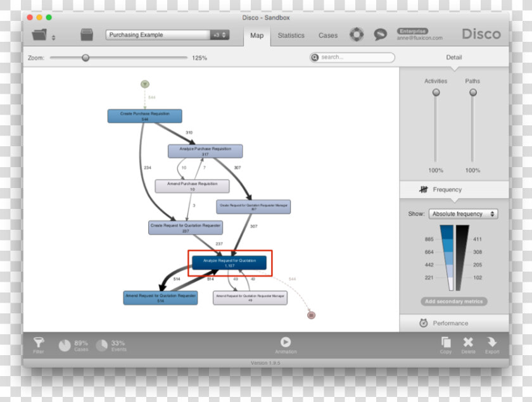
Task: Click the zoom slider handle
Action: (x=85, y=58)
